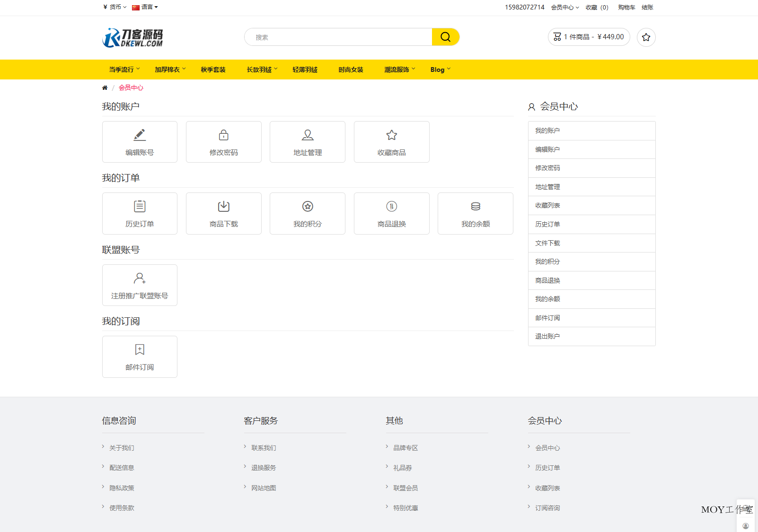Click the home breadcrumb icon
The height and width of the screenshot is (532, 758).
105,88
